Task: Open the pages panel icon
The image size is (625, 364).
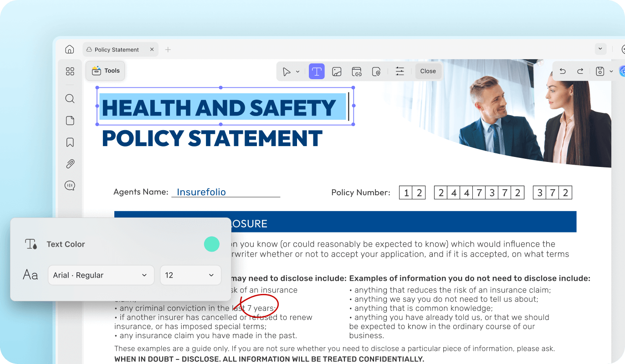Action: click(70, 121)
